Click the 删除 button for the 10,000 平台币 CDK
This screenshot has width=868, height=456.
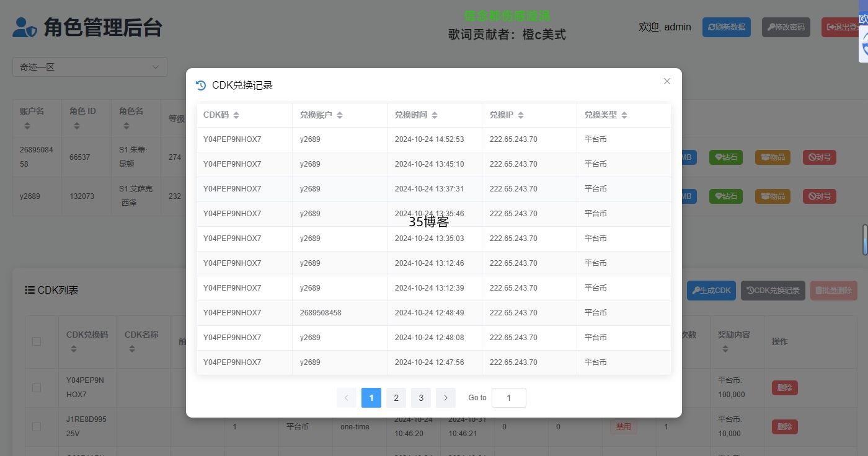pyautogui.click(x=784, y=427)
